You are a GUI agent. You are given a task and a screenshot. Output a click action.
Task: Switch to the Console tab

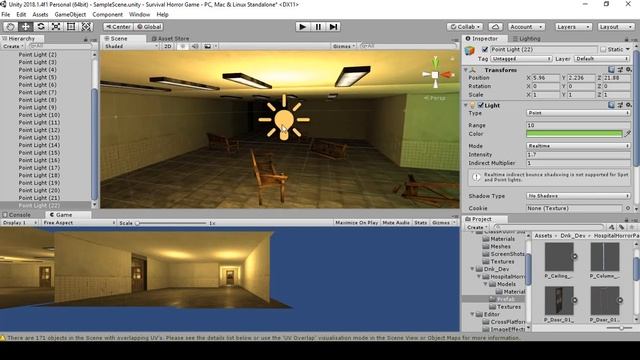(16, 214)
